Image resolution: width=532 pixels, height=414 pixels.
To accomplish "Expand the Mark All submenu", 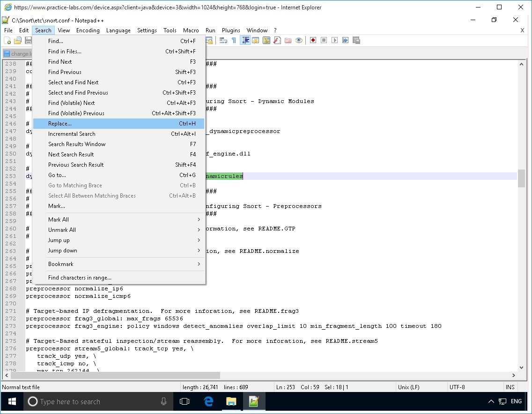I will click(x=119, y=220).
